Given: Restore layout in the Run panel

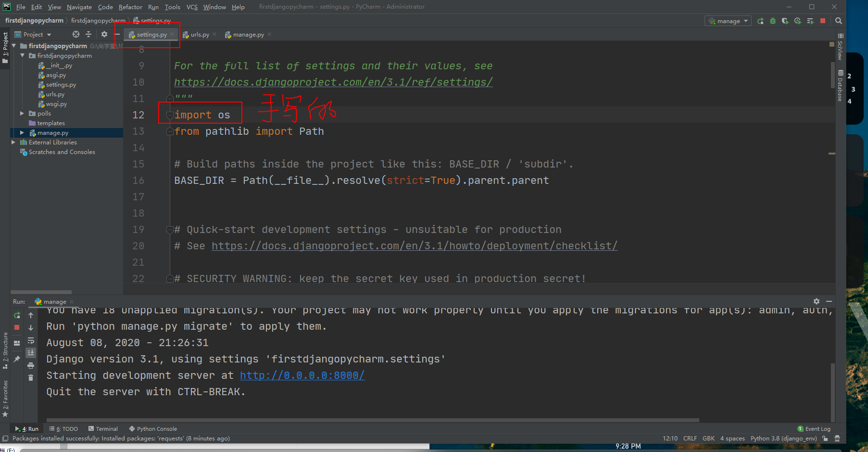Looking at the screenshot, I should 17,343.
